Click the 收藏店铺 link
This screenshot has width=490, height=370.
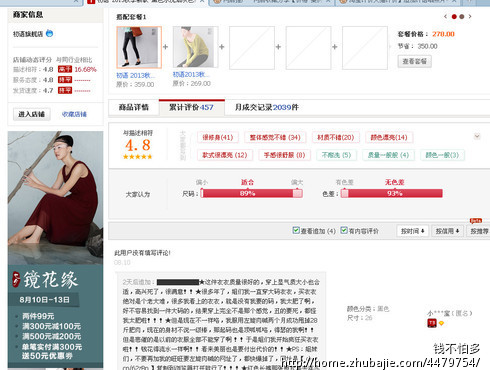[74, 114]
